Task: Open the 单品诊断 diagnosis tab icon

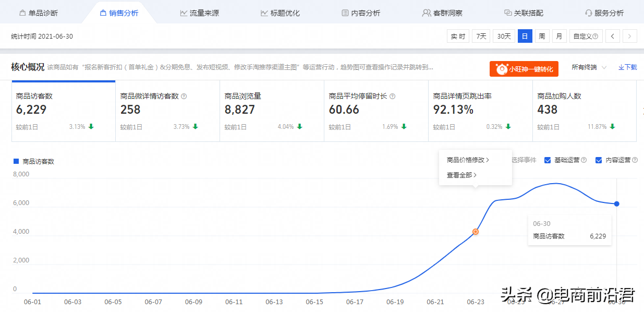Action: click(22, 12)
